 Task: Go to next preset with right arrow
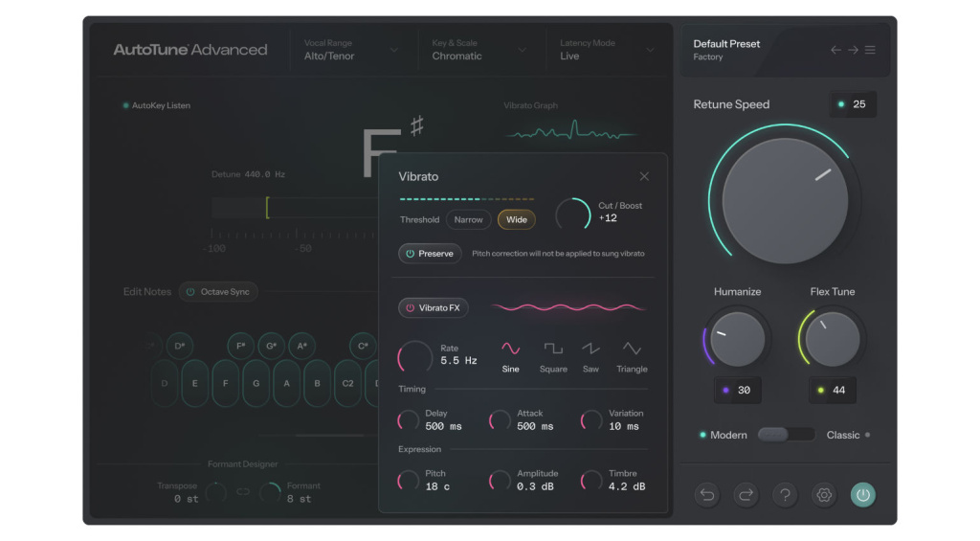click(853, 50)
